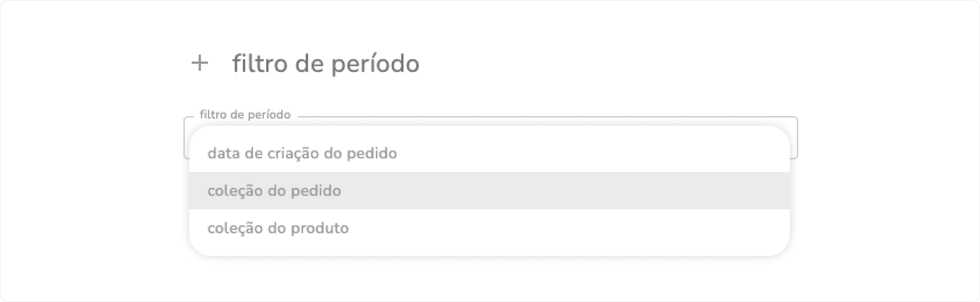The image size is (980, 302).
Task: Select 'data de criação do pedido' option
Action: [302, 153]
